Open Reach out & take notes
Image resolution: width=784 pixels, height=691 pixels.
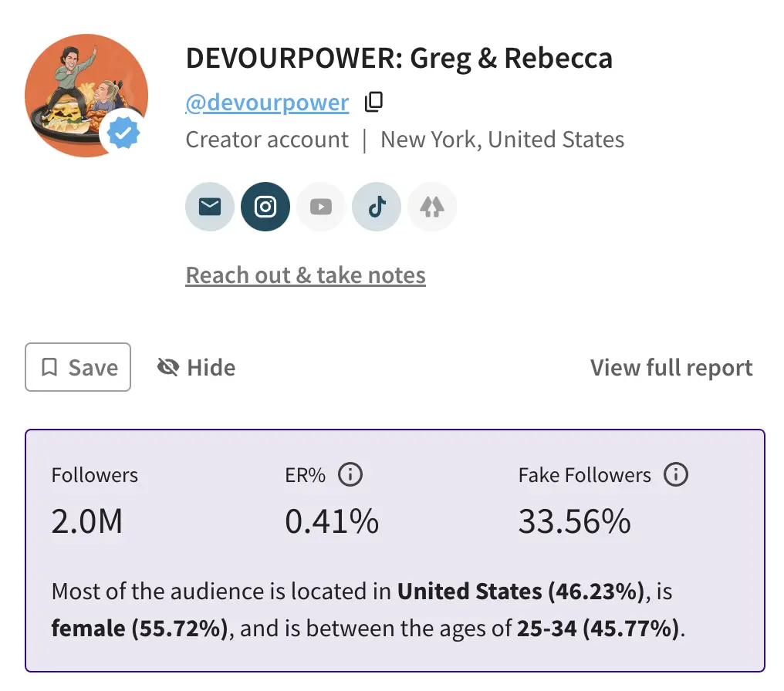[305, 275]
